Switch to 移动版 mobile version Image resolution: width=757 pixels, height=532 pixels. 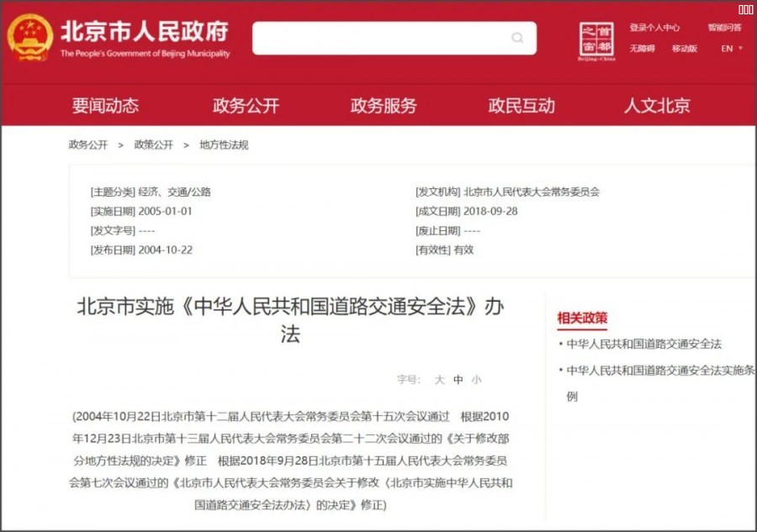pyautogui.click(x=685, y=49)
